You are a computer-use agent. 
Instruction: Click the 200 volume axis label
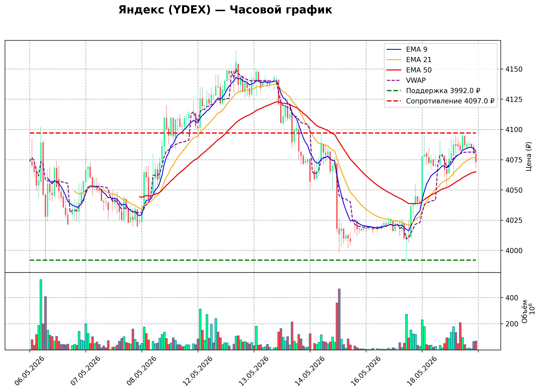pos(512,324)
